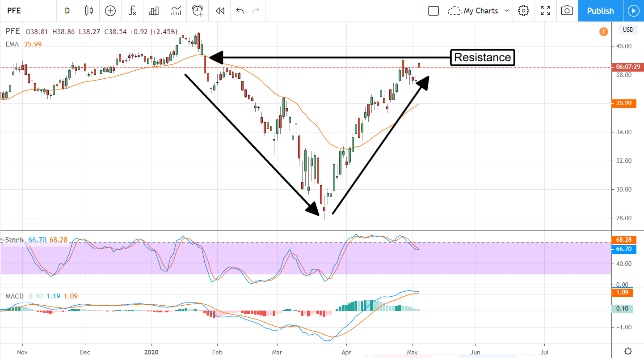Start bar replay with the rewind icon
This screenshot has height=358, width=644.
pyautogui.click(x=219, y=11)
